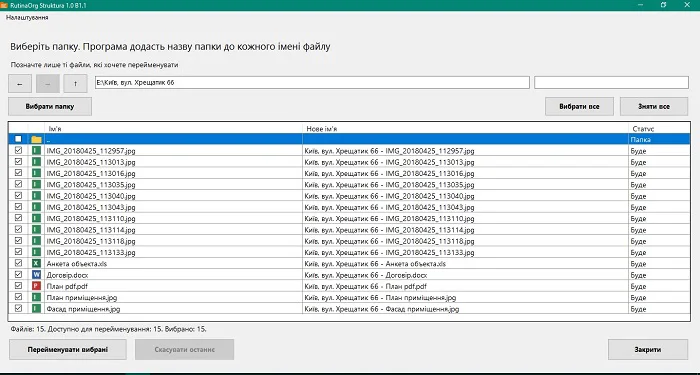Click Word icon of Договір.docx
700x375 pixels.
(x=37, y=275)
